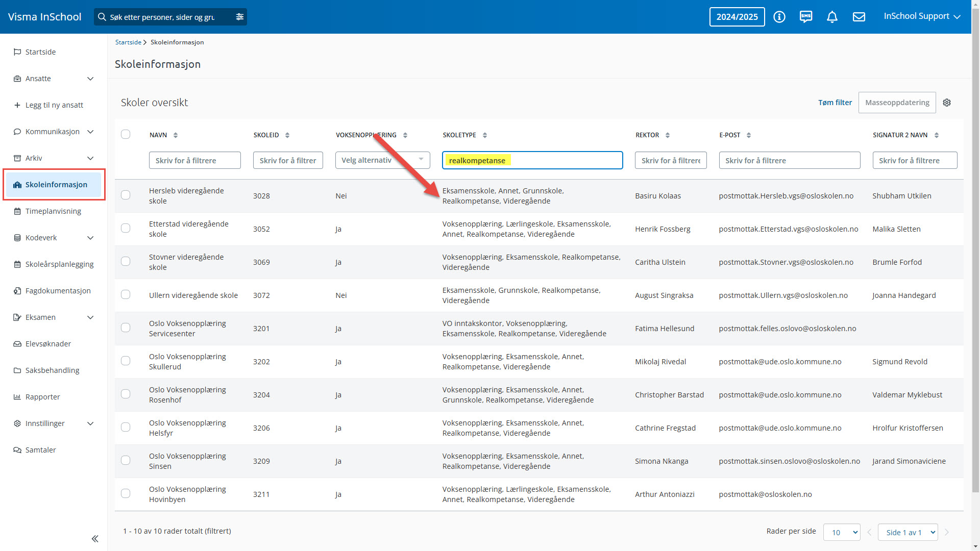The width and height of the screenshot is (980, 551).
Task: Select the Hersleb videregående skole checkbox
Action: pyautogui.click(x=126, y=195)
